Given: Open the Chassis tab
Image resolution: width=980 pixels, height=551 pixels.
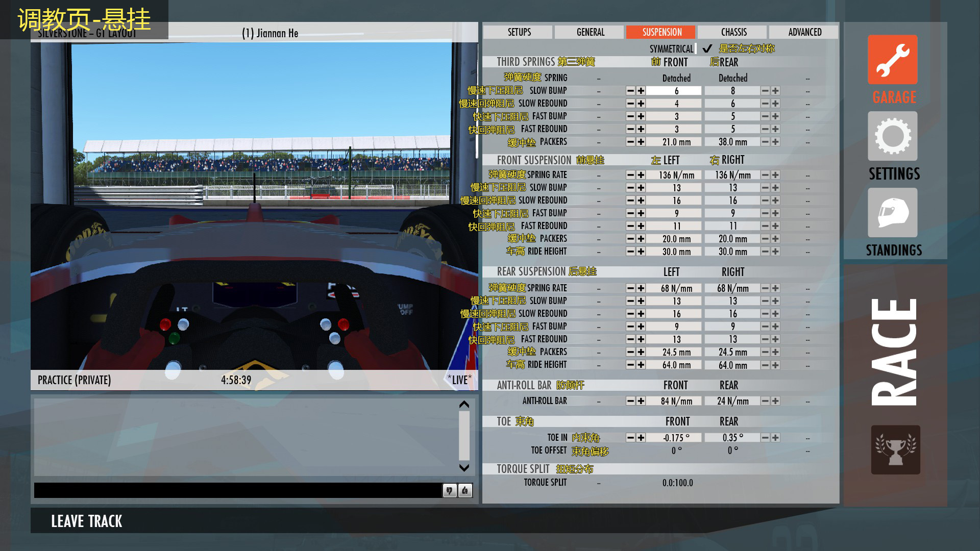Looking at the screenshot, I should click(x=732, y=32).
